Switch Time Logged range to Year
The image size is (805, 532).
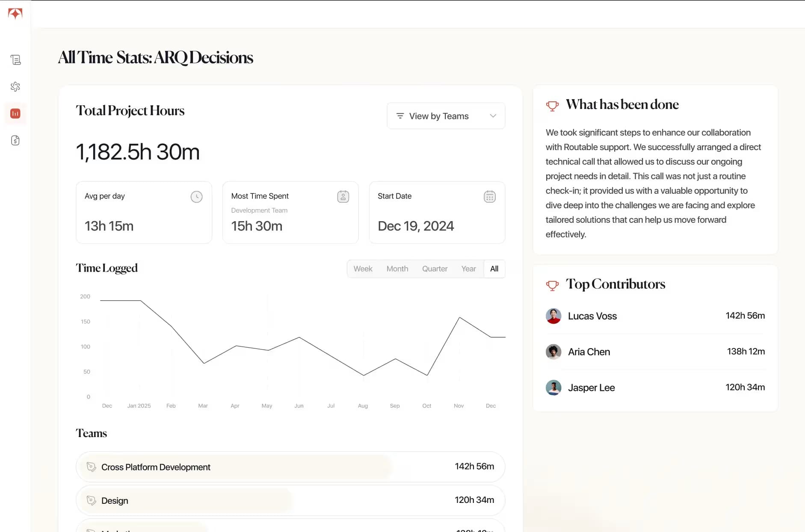[x=468, y=269]
